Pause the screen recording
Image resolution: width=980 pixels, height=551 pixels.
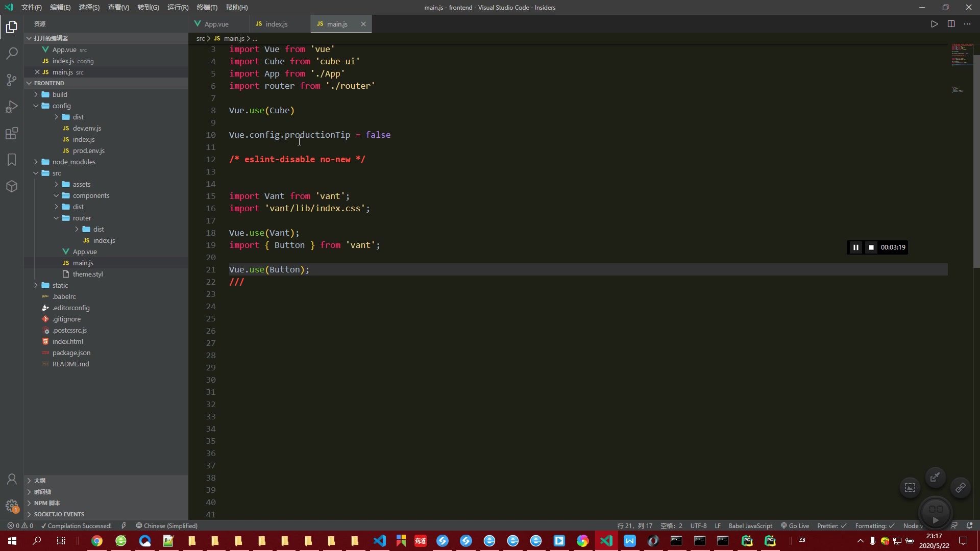click(x=856, y=247)
